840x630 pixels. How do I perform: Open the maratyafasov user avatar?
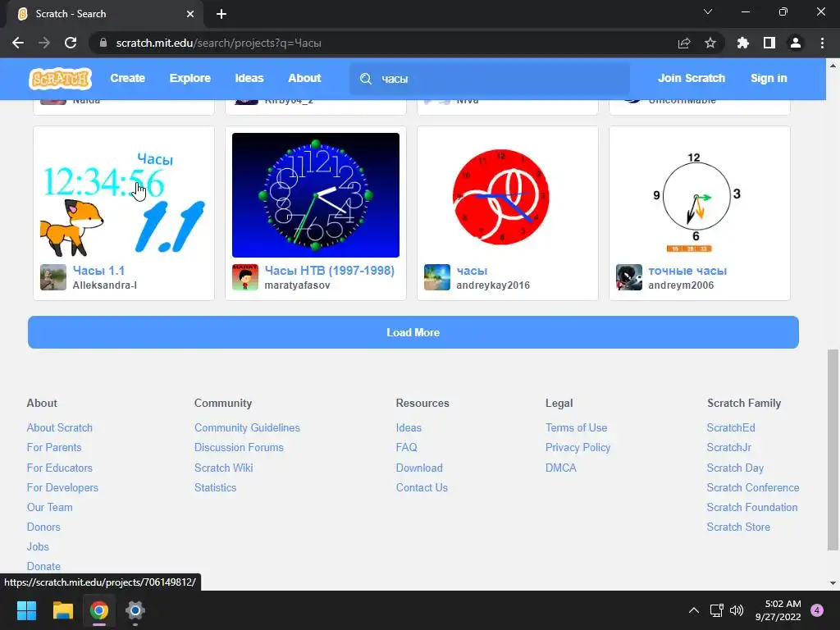click(x=245, y=277)
